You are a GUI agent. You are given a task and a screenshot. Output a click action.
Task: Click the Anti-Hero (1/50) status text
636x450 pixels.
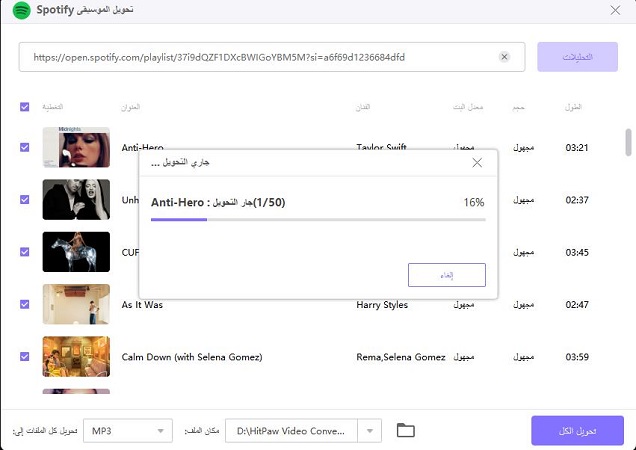point(218,202)
